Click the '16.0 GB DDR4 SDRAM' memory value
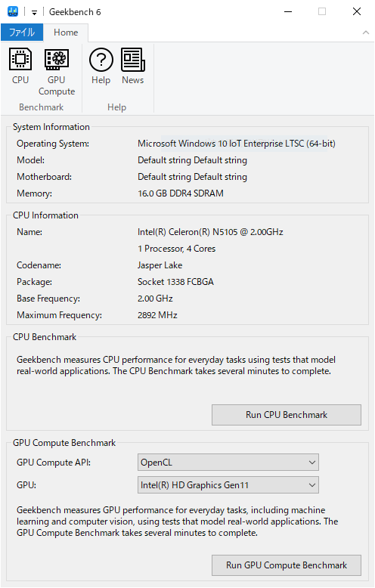Viewport: 375px width, 588px height. point(181,193)
